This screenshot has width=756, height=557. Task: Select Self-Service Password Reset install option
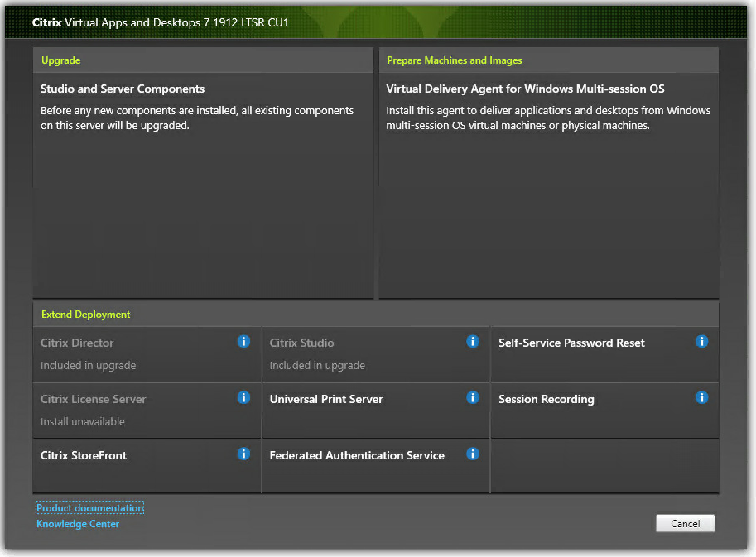pos(604,354)
